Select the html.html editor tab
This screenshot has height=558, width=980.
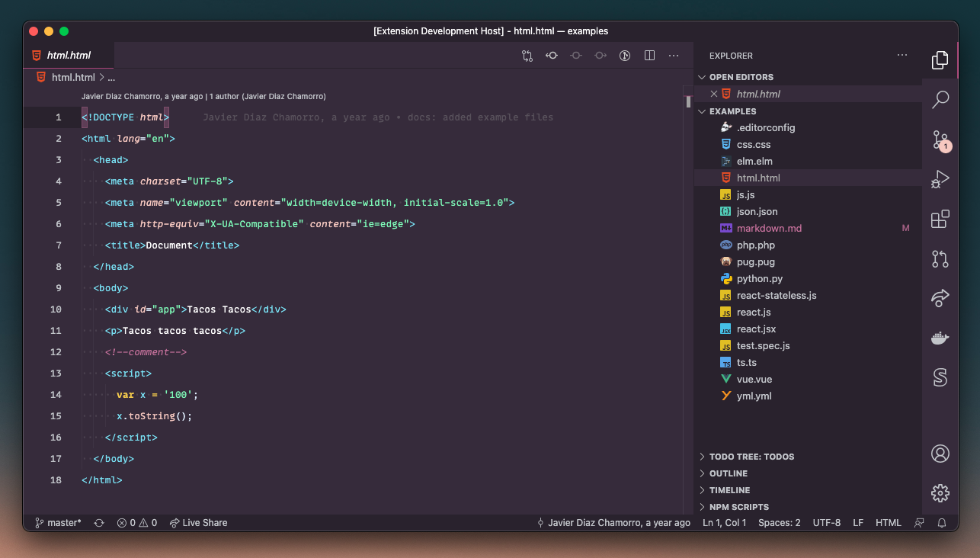pos(69,56)
